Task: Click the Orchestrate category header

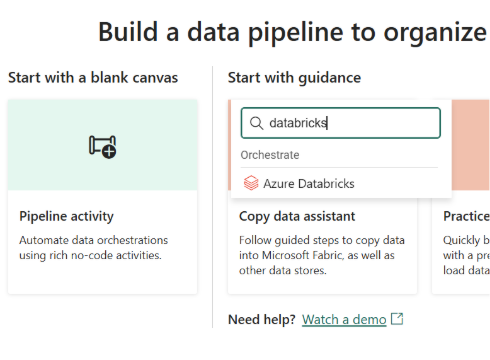Action: [x=270, y=155]
